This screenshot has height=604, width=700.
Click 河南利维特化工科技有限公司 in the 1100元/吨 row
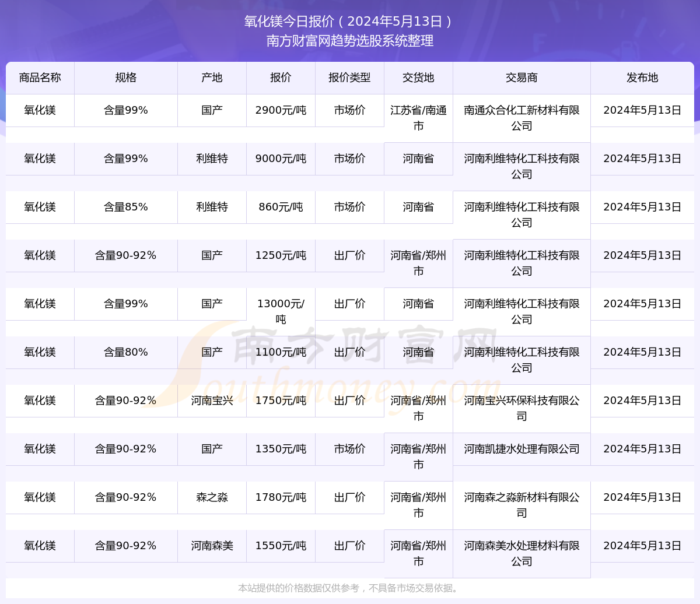(521, 360)
